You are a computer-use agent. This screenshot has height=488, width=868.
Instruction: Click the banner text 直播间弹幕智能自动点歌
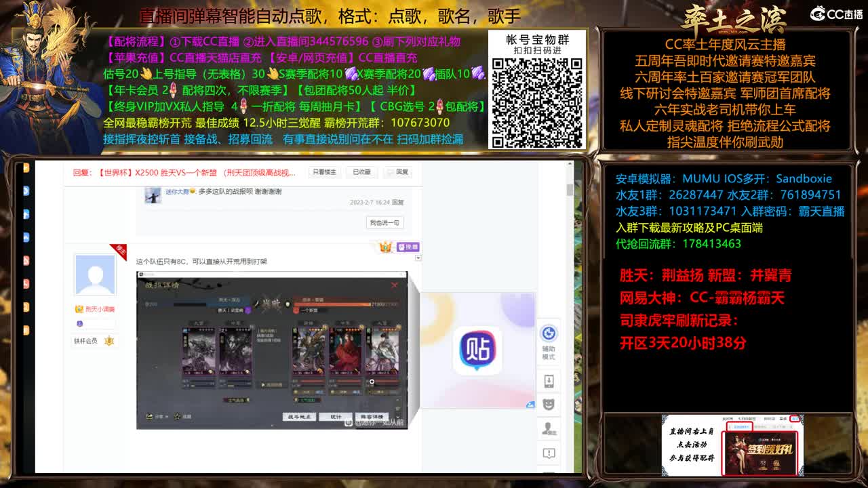tap(330, 16)
